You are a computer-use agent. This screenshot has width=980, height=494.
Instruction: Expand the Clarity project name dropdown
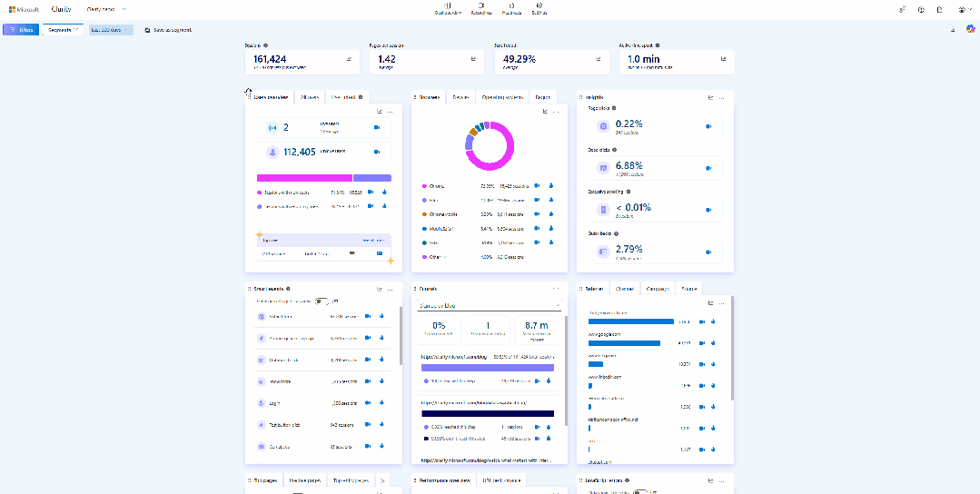106,9
